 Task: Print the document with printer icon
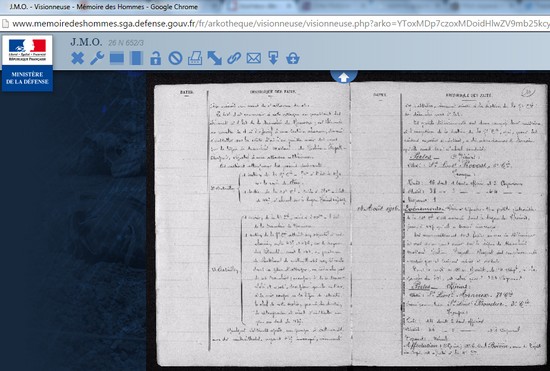[195, 58]
